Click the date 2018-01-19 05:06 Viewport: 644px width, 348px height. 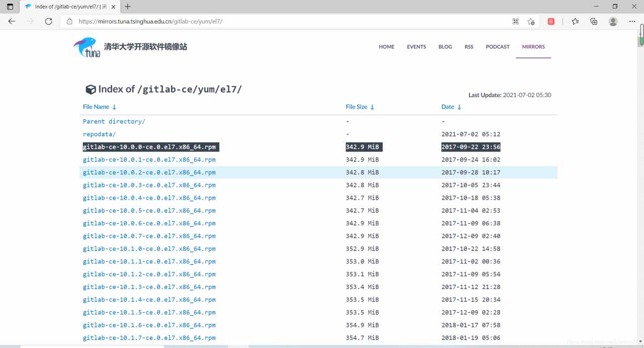[x=471, y=338]
